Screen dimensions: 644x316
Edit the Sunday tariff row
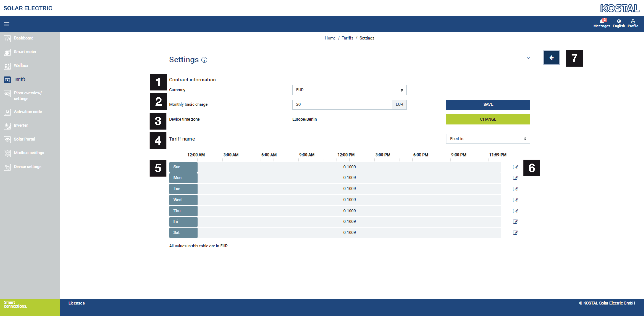(515, 167)
